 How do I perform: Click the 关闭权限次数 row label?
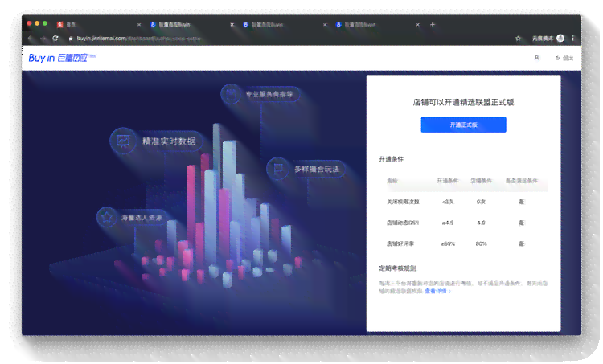point(403,202)
